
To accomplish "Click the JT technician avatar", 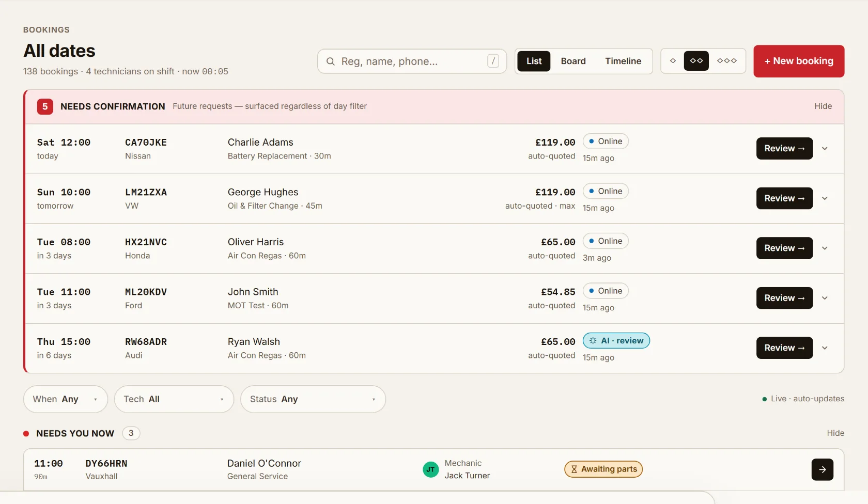I will (431, 469).
